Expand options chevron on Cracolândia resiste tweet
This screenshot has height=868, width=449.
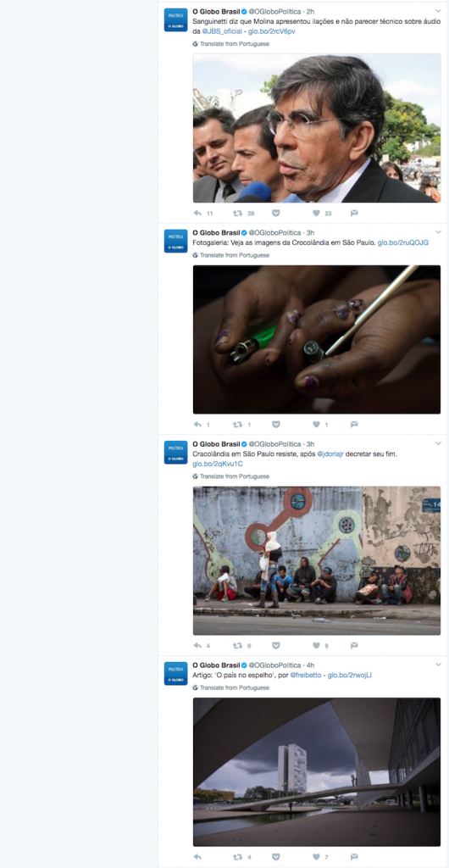point(439,444)
